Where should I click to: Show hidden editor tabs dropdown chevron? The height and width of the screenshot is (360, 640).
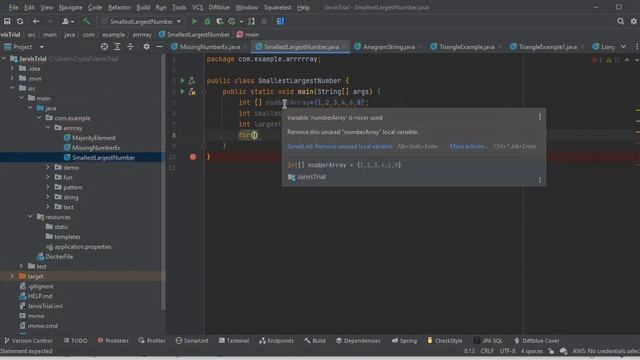click(x=623, y=47)
